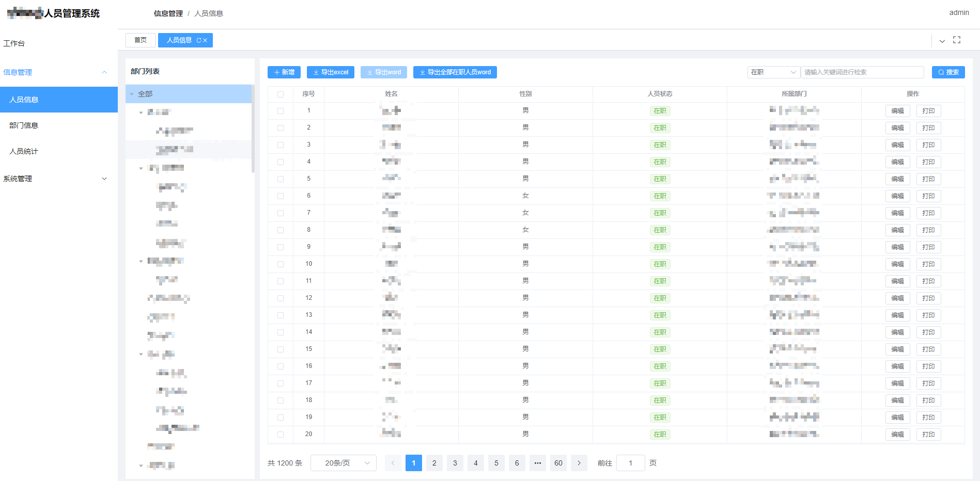Collapse the 全部 tree node arrow
Image resolution: width=980 pixels, height=481 pixels.
coord(132,94)
